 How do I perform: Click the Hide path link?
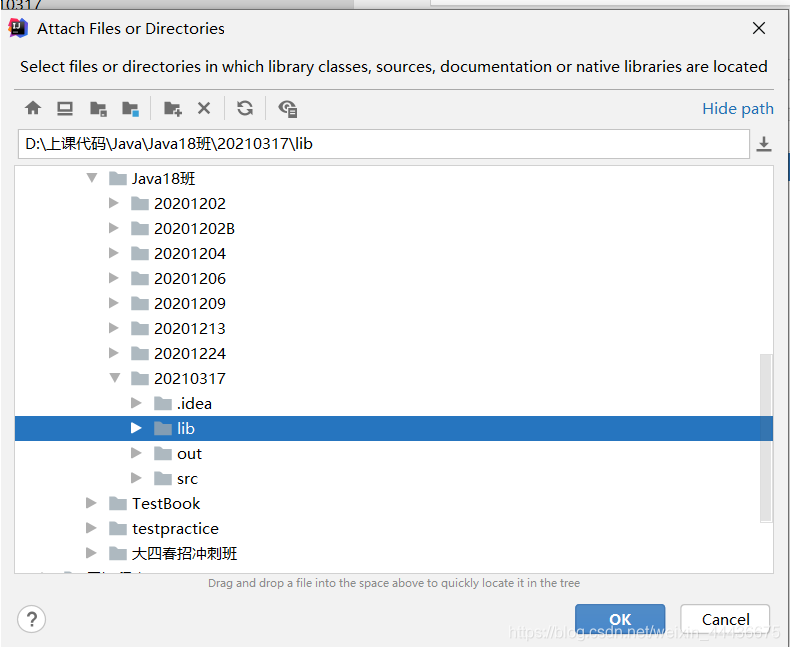[738, 108]
